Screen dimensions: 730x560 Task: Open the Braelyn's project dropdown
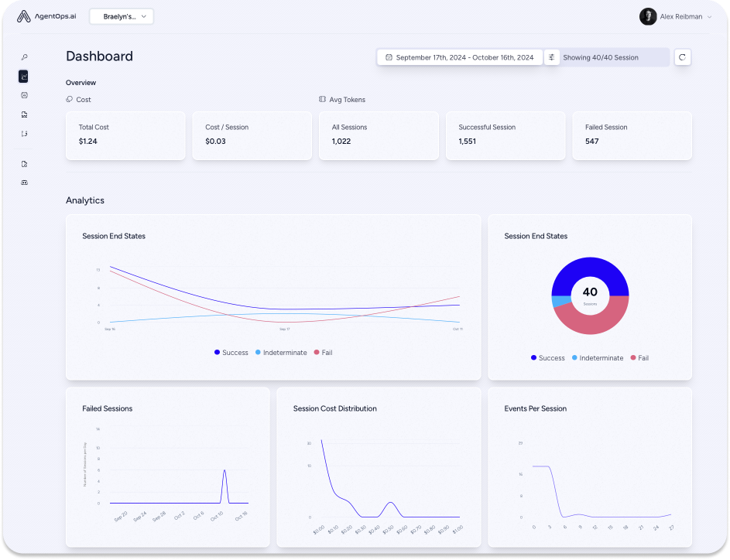(x=122, y=16)
